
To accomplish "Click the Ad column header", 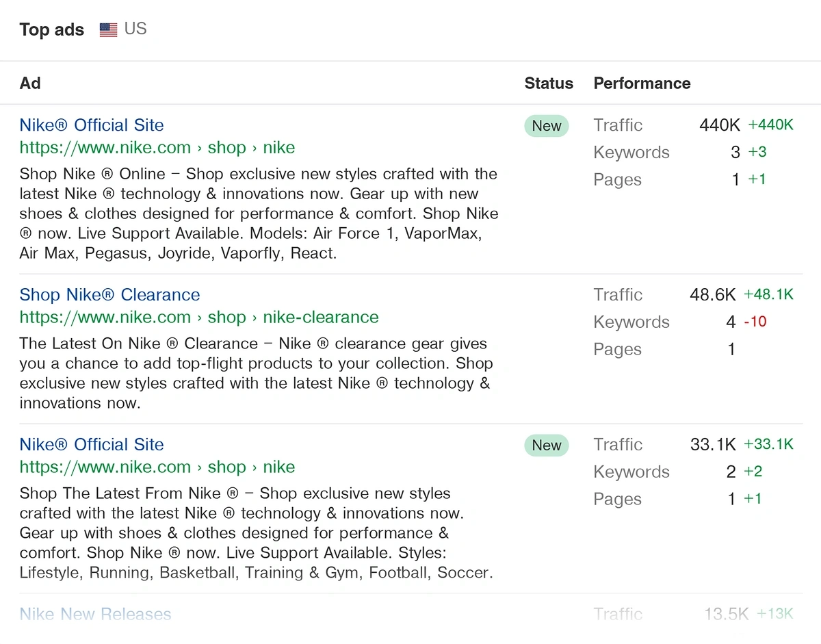I will [x=30, y=83].
